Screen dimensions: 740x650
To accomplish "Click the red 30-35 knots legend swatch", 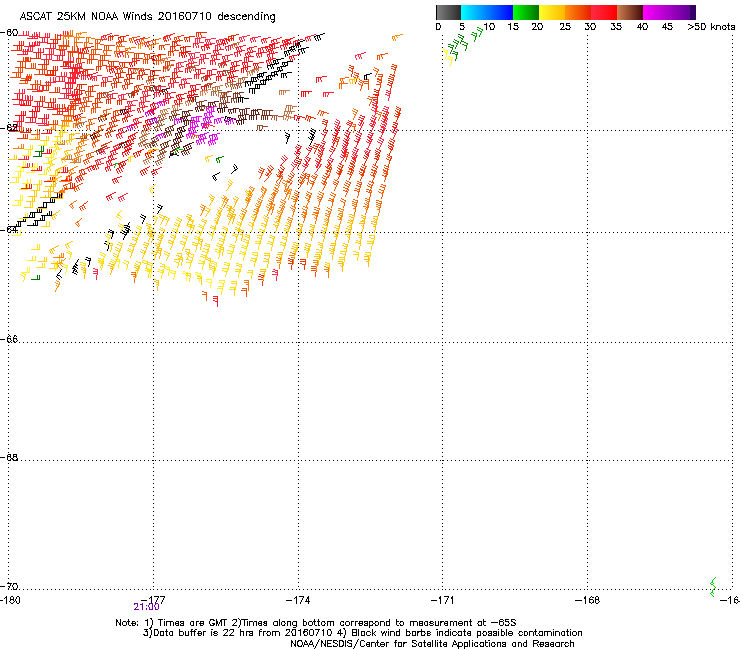I will [x=604, y=12].
